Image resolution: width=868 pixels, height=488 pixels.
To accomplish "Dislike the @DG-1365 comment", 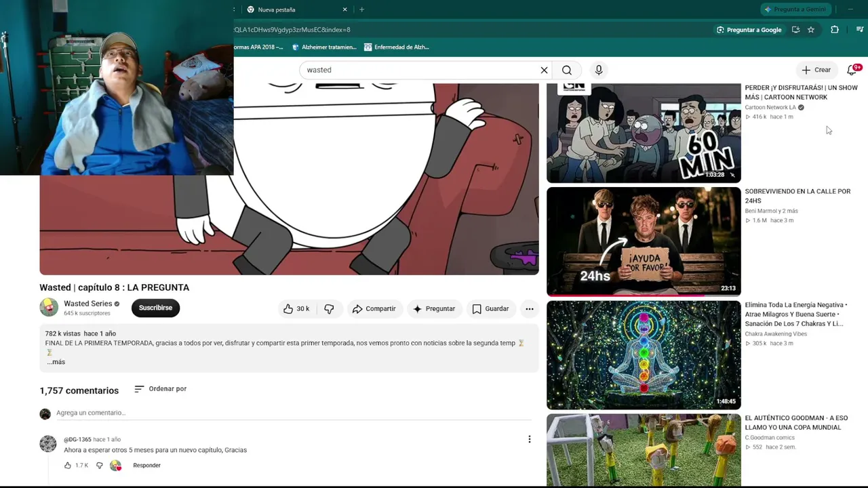I will click(x=99, y=466).
